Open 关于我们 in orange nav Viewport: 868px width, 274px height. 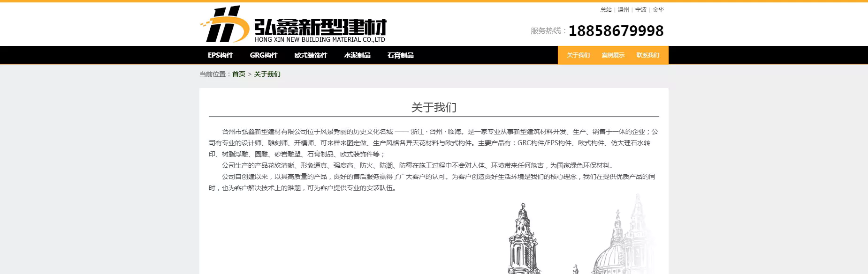click(579, 55)
